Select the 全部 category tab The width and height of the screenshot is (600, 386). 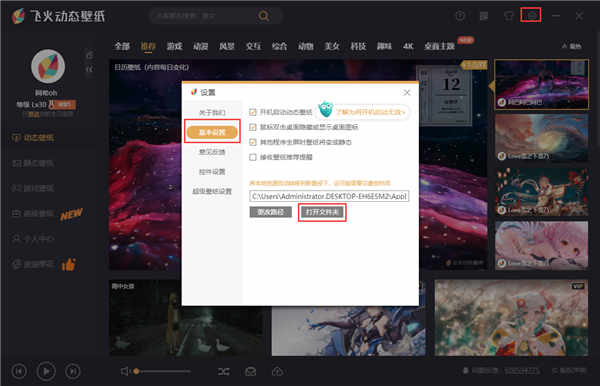coord(122,46)
